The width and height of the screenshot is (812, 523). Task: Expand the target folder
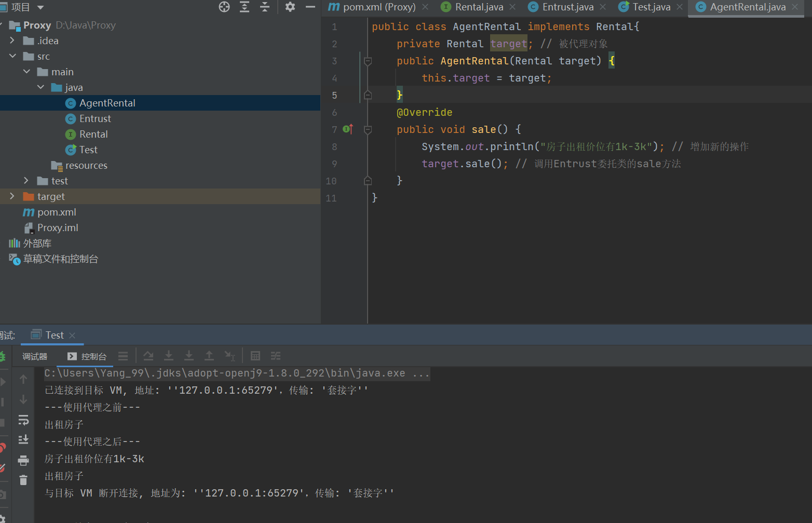[12, 196]
